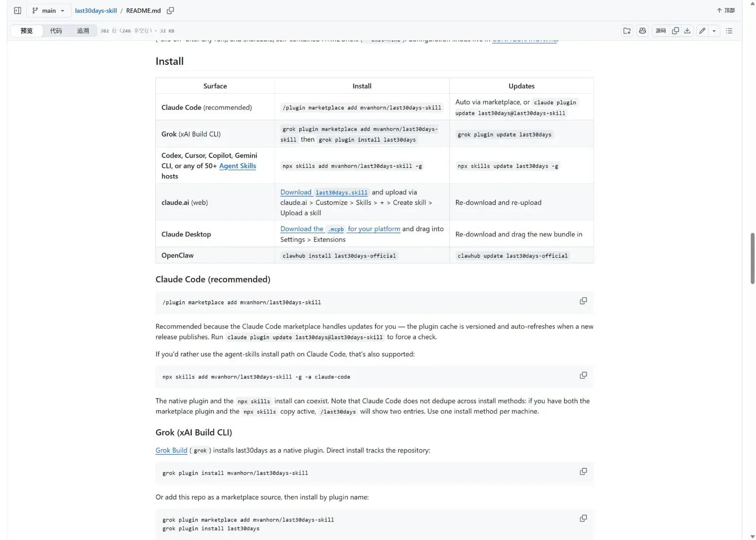Open the last30days-skill breadcrumb link
The height and width of the screenshot is (540, 756).
tap(96, 10)
